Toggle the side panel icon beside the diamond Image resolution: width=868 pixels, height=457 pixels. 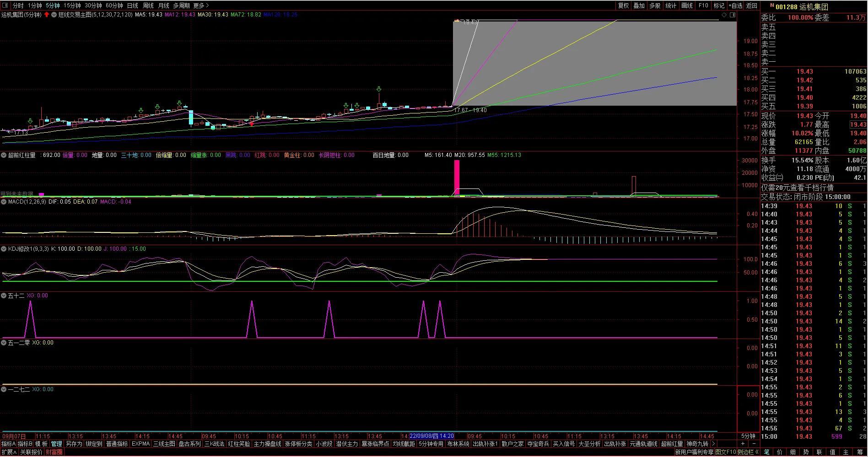click(733, 15)
